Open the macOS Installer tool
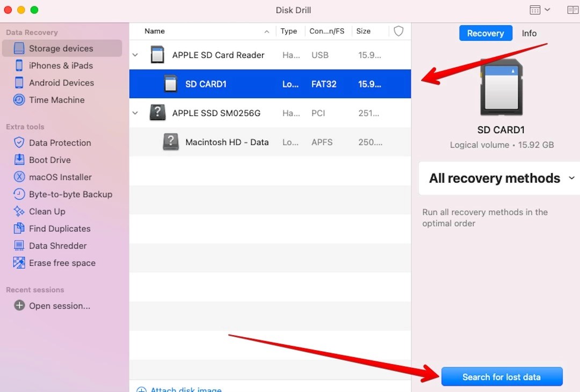580x392 pixels. coord(60,177)
